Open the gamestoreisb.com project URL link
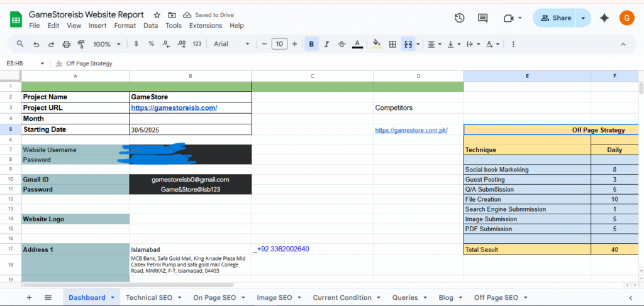 [174, 108]
